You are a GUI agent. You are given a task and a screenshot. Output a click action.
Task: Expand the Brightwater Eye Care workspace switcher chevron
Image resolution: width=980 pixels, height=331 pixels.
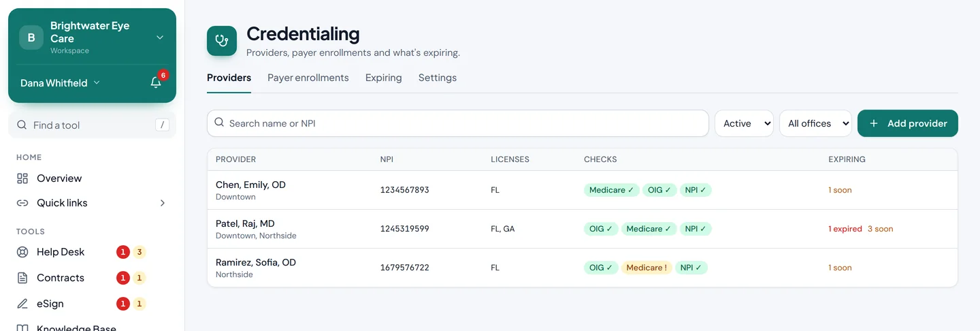(x=160, y=37)
